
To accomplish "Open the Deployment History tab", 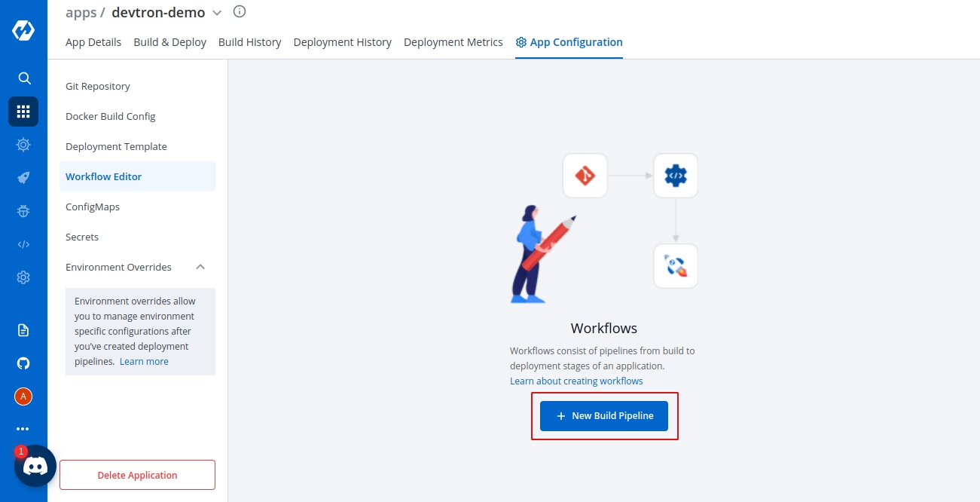I will click(343, 42).
